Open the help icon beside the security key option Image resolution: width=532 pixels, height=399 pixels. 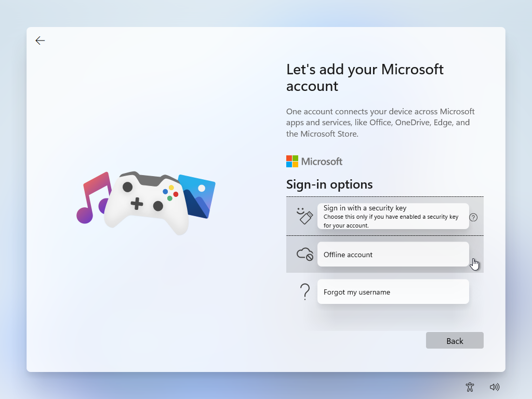pos(473,217)
